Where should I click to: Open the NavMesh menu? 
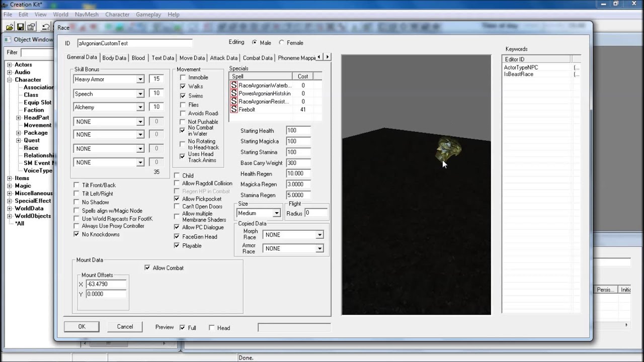(x=87, y=15)
